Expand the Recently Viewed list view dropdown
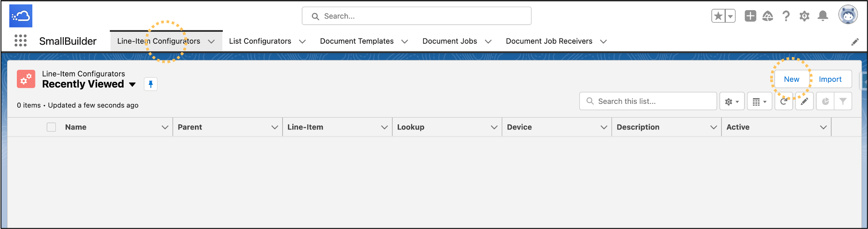The width and height of the screenshot is (868, 229). point(132,84)
